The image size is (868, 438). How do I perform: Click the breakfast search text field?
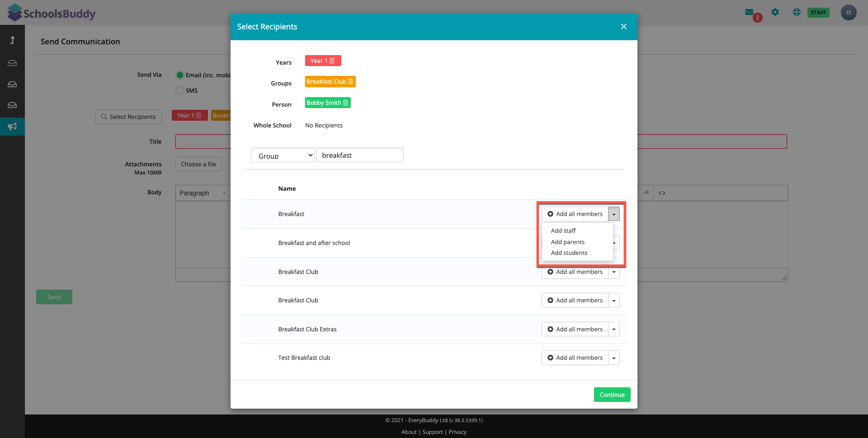(360, 155)
